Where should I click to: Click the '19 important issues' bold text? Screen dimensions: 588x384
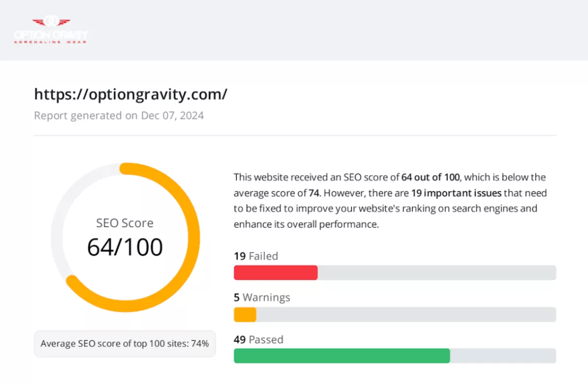click(x=456, y=193)
